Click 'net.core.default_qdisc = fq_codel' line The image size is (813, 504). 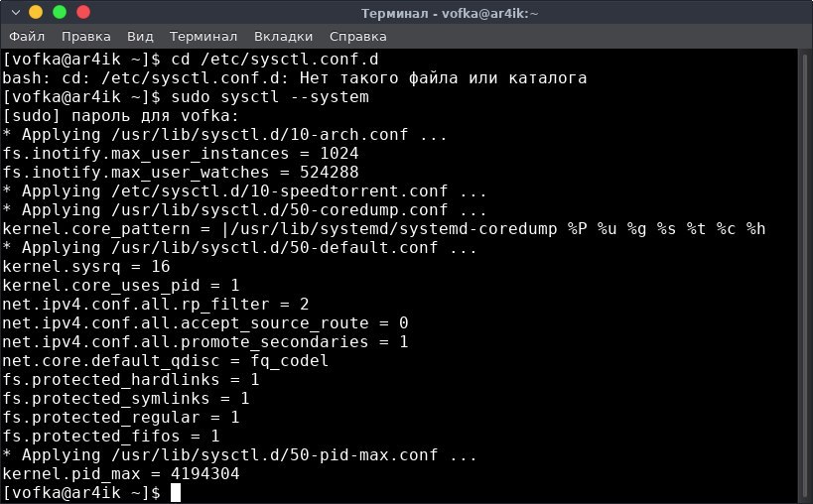(166, 360)
